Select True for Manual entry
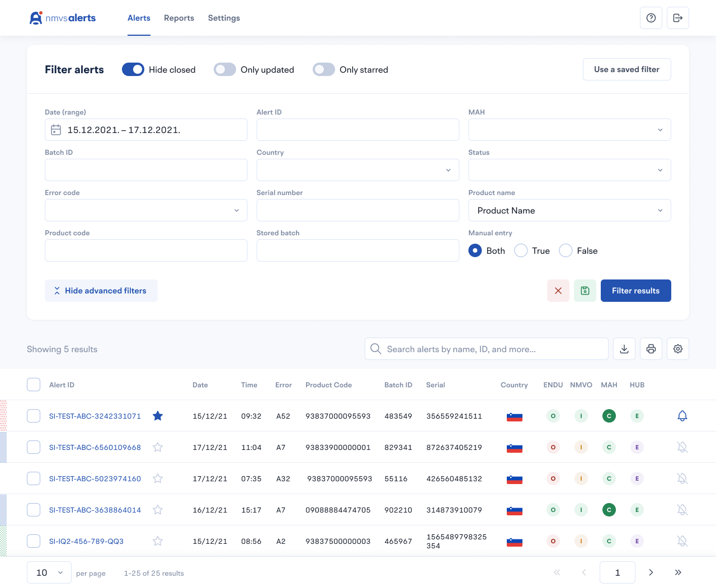This screenshot has width=716, height=588. pyautogui.click(x=521, y=250)
